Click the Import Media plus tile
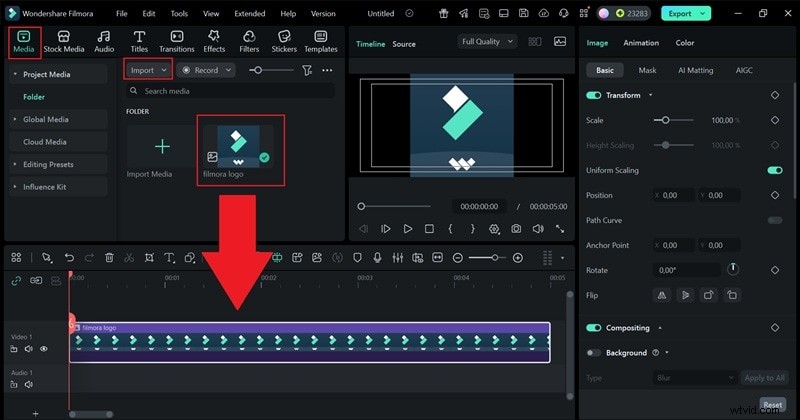The width and height of the screenshot is (800, 420). [162, 146]
